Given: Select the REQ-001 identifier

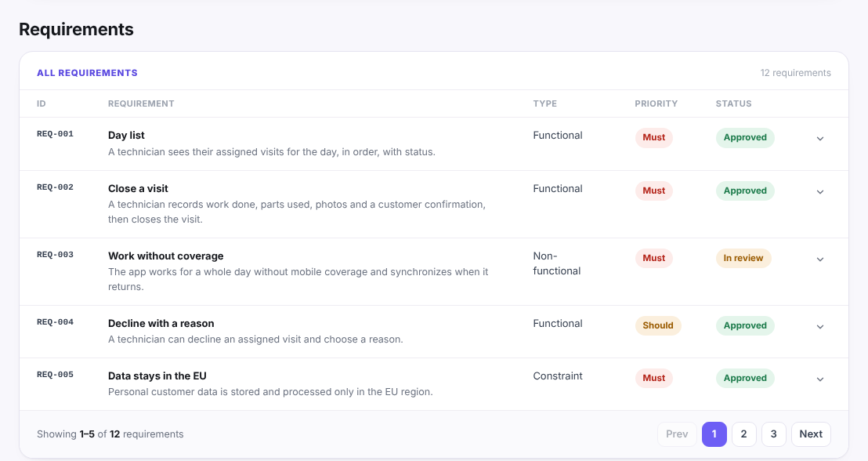Looking at the screenshot, I should 56,134.
